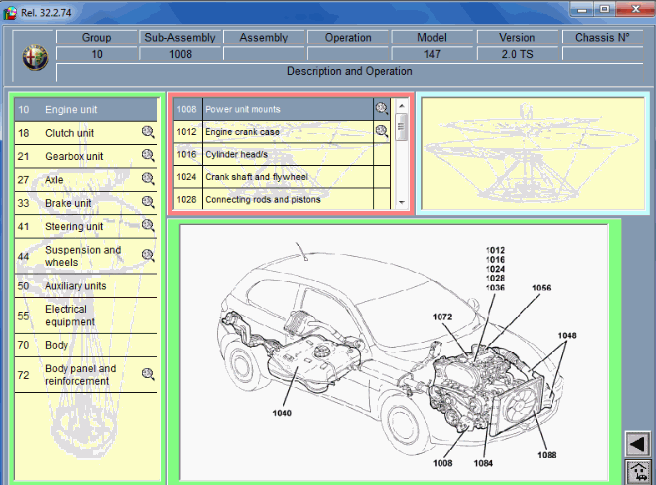Open magnifier for Body panel and reinforcement

(x=148, y=374)
